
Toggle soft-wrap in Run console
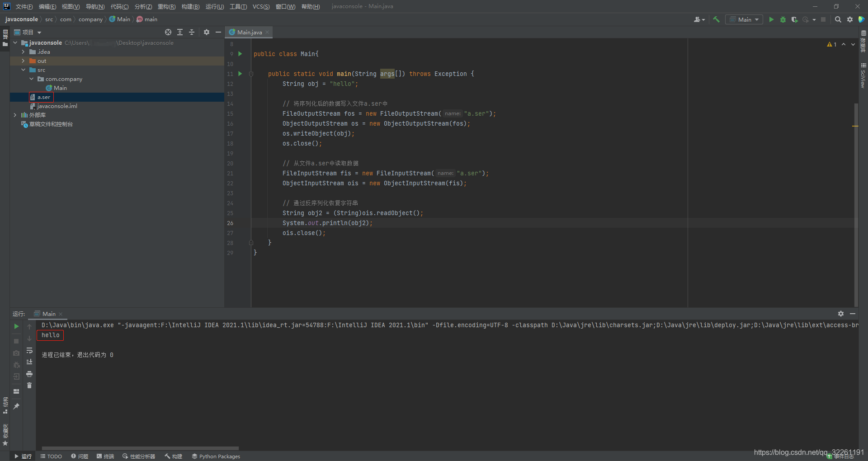29,350
